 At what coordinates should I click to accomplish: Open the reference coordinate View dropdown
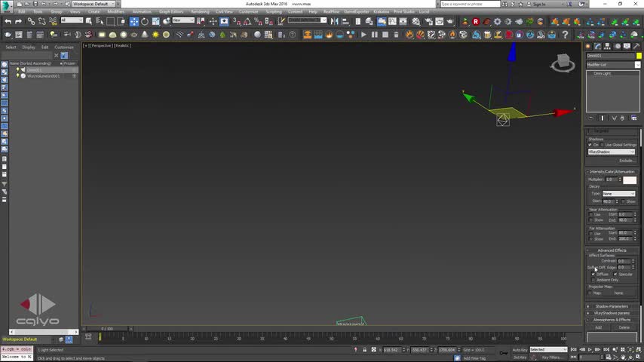(x=183, y=20)
